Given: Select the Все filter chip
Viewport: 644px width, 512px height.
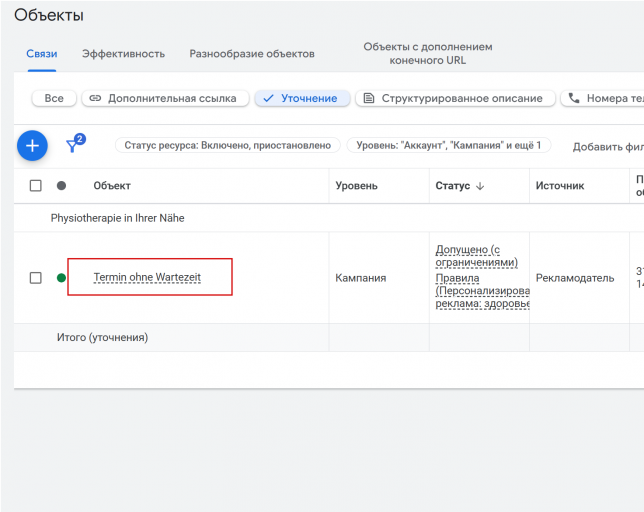Looking at the screenshot, I should coord(54,99).
